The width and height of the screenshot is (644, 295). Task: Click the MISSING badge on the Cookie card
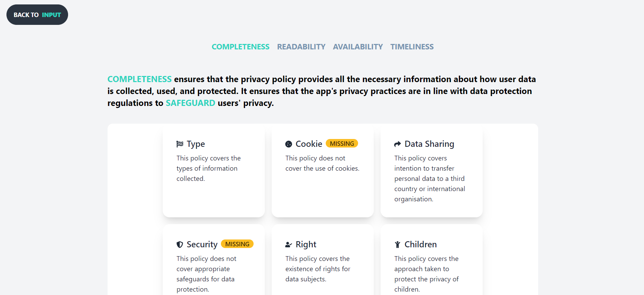click(342, 143)
